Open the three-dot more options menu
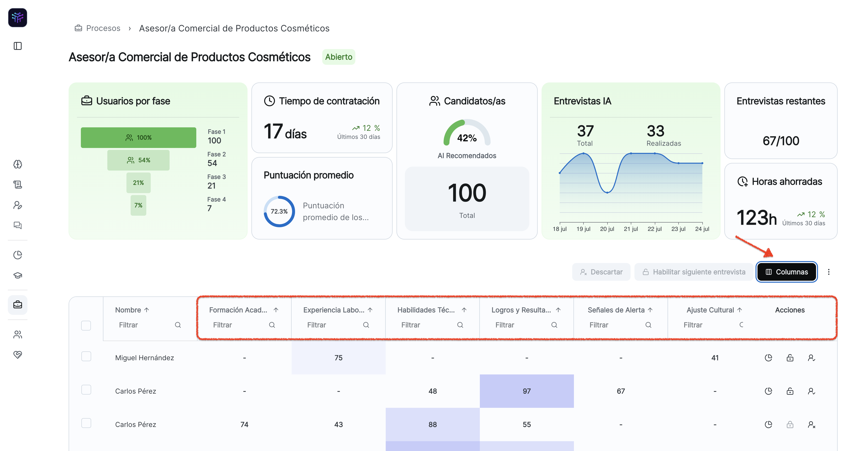 pyautogui.click(x=829, y=272)
